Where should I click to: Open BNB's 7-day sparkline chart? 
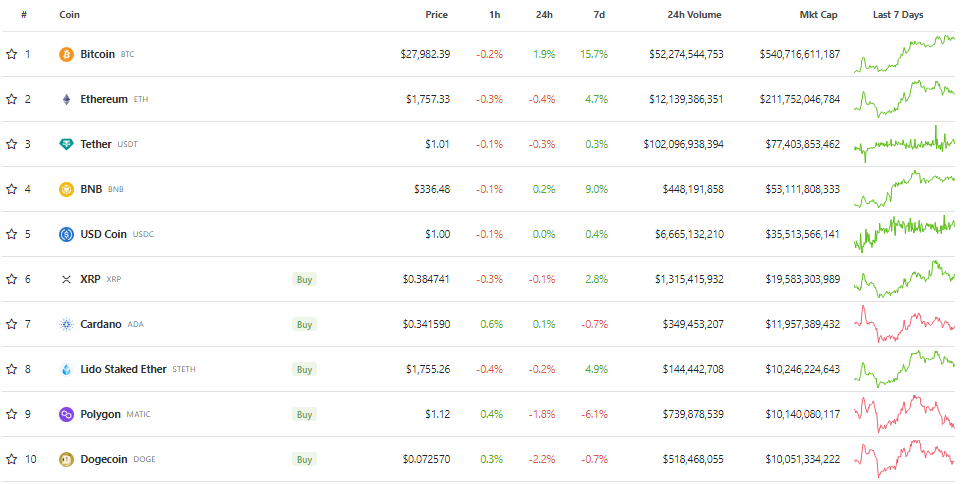pyautogui.click(x=904, y=189)
